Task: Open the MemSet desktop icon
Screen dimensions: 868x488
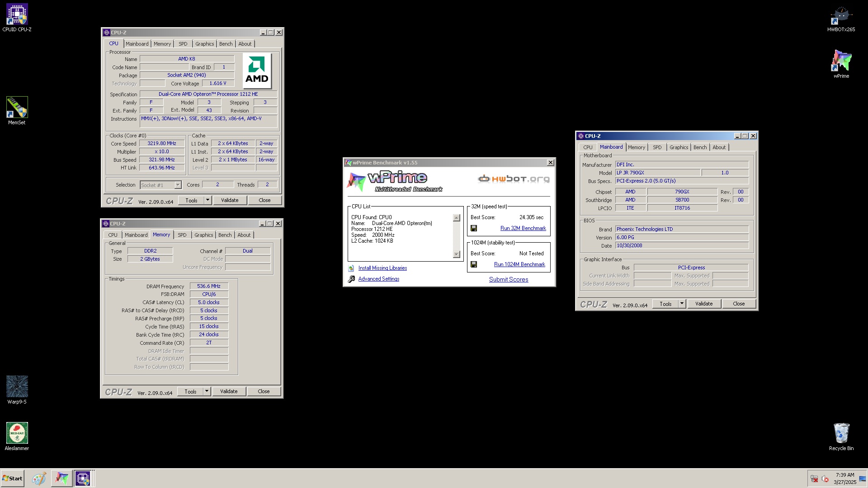Action: [x=17, y=111]
